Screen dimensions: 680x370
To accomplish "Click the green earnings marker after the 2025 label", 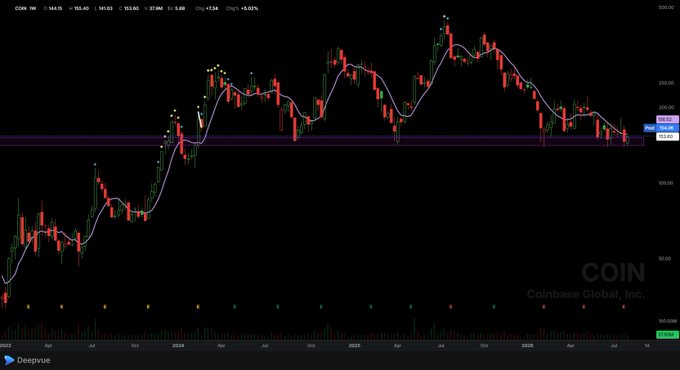I will point(370,307).
